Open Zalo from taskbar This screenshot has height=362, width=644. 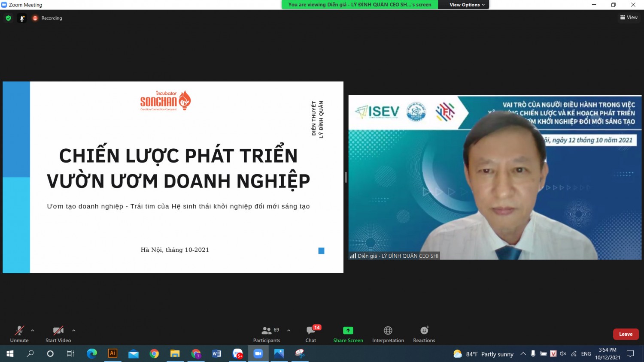(x=237, y=354)
